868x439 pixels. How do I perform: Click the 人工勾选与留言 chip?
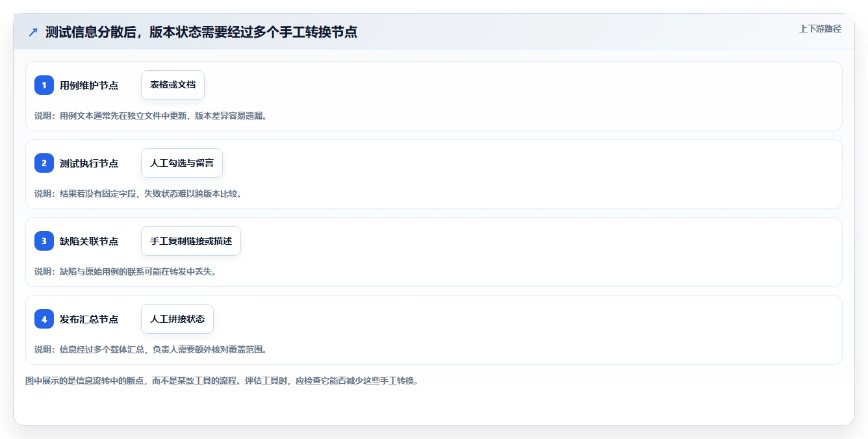[x=182, y=163]
